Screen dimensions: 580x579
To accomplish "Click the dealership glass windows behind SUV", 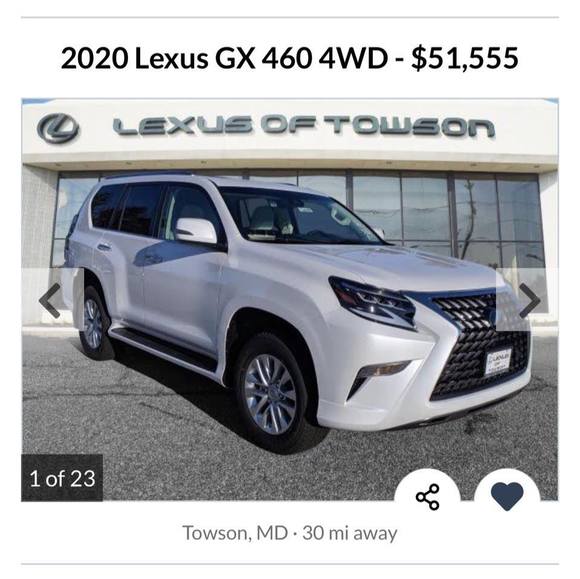I will 444,215.
